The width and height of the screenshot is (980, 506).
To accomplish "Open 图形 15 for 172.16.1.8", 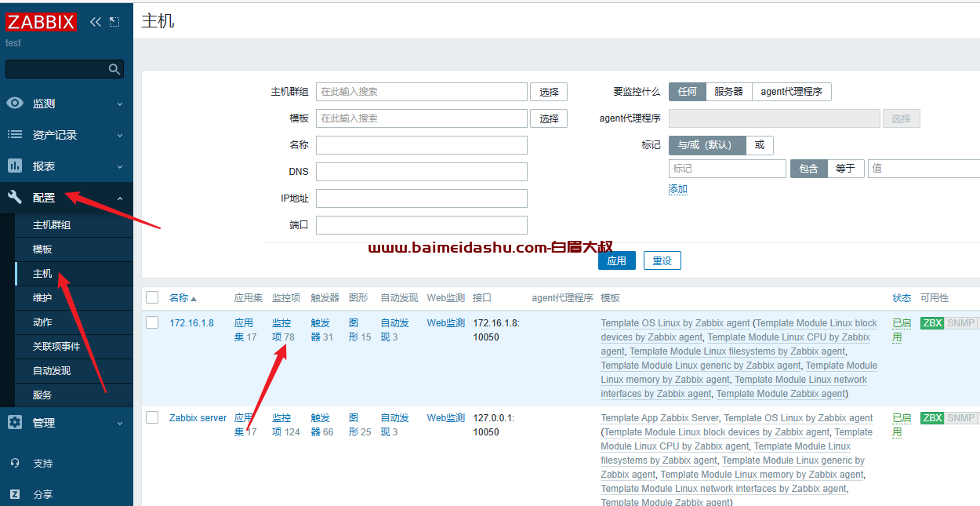I will click(360, 330).
